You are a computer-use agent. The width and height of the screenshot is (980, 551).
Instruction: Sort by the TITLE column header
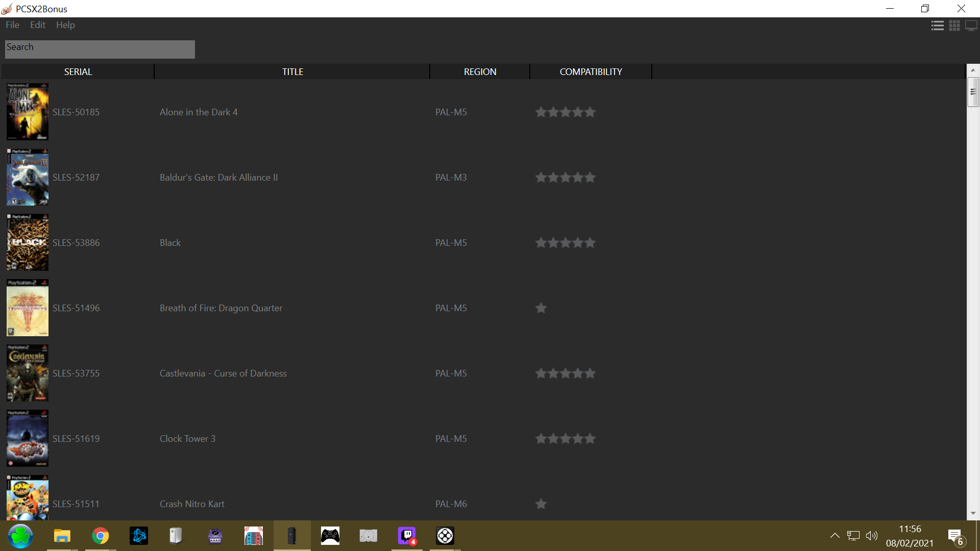tap(292, 72)
